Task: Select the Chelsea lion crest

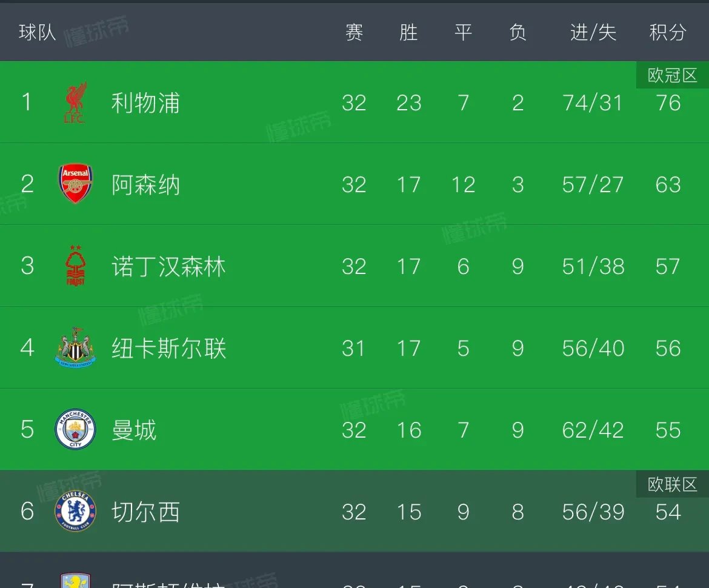Action: point(75,512)
